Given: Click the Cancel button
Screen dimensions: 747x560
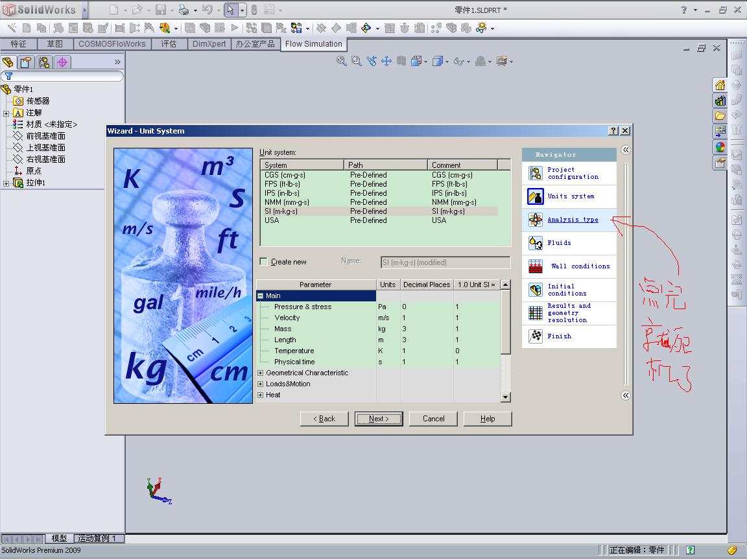Looking at the screenshot, I should 434,419.
